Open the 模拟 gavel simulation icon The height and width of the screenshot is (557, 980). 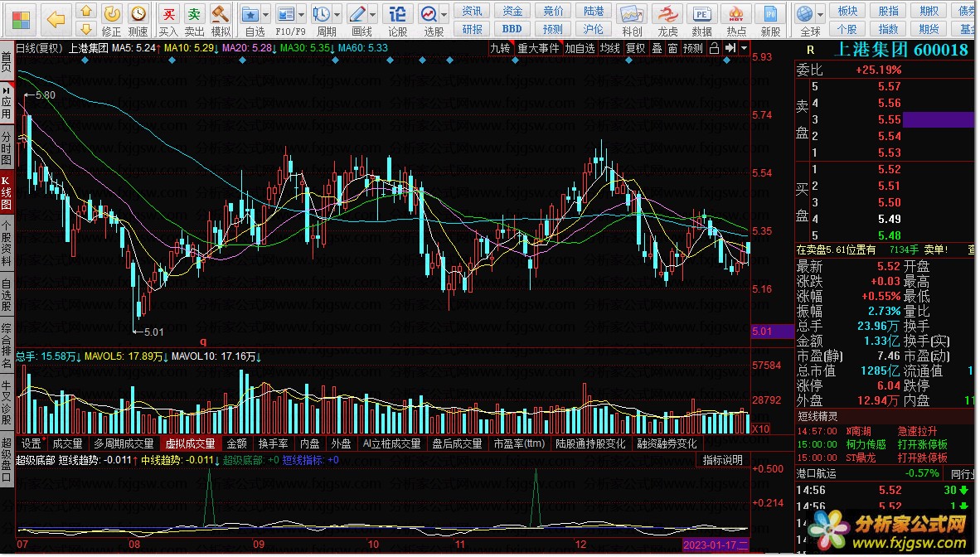tap(220, 13)
